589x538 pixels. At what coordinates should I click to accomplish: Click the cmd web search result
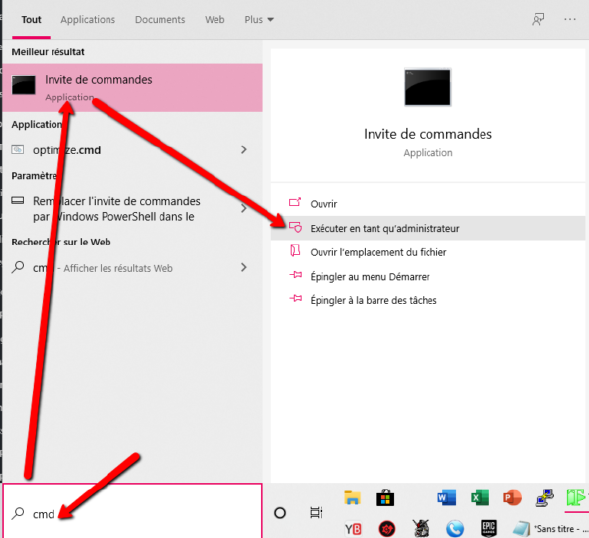coord(132,268)
